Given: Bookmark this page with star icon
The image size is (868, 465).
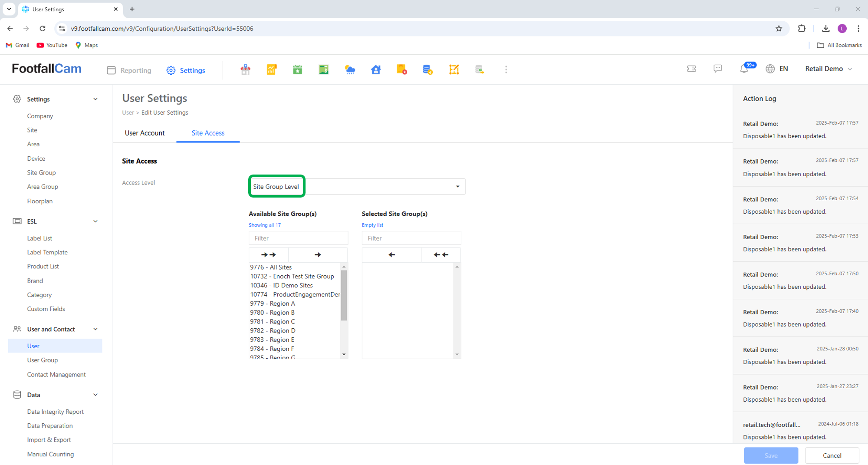Looking at the screenshot, I should tap(779, 29).
